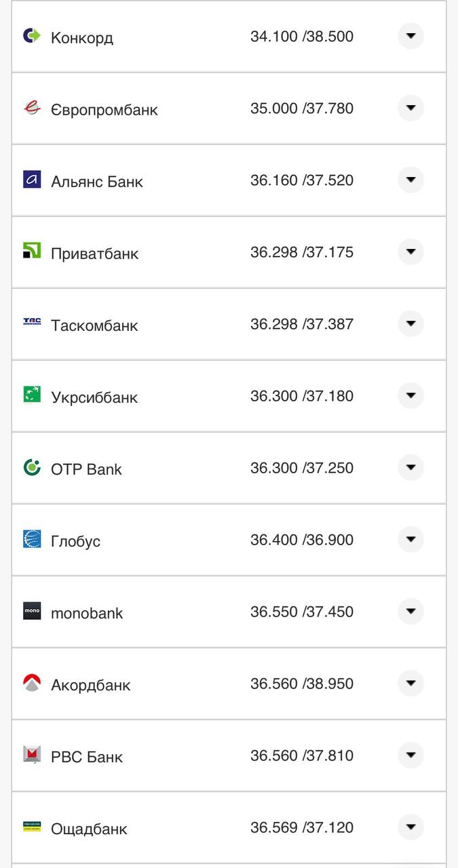The width and height of the screenshot is (458, 868).
Task: Expand the Приватбанк row dropdown arrow
Action: tap(411, 252)
